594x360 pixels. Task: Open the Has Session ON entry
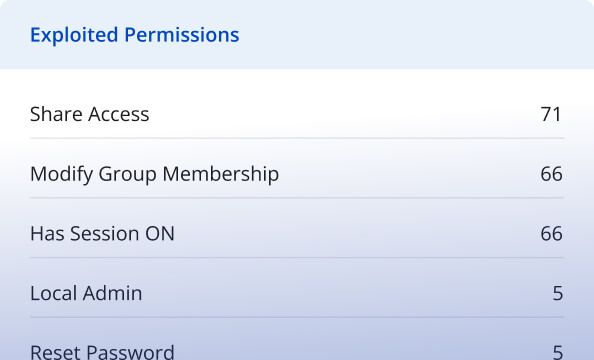pyautogui.click(x=297, y=233)
